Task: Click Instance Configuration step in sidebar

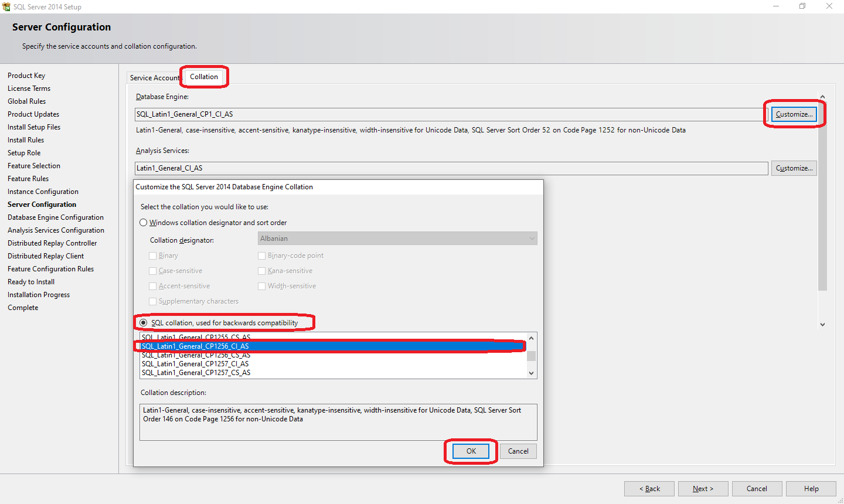Action: click(43, 192)
